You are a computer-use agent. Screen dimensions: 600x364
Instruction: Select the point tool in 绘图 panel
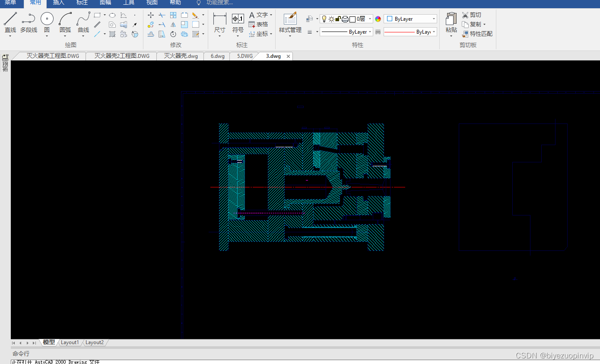(135, 15)
